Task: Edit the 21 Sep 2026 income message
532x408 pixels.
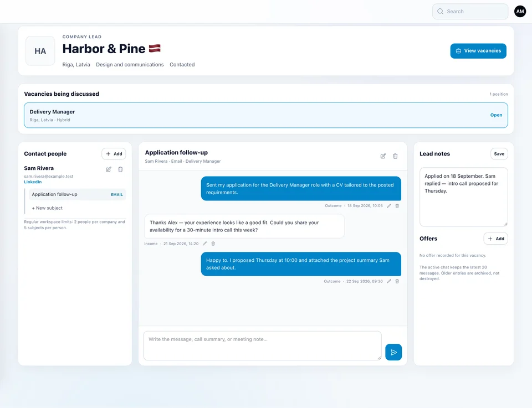Action: (x=204, y=244)
